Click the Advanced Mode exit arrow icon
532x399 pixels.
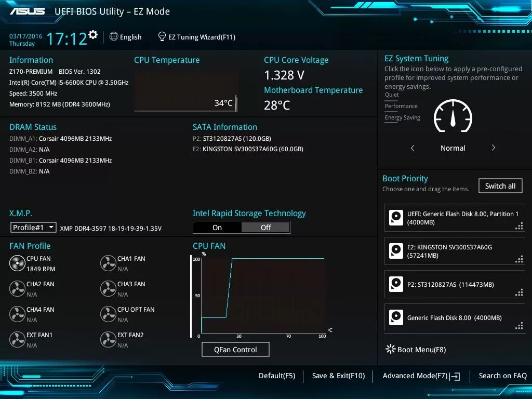[455, 376]
